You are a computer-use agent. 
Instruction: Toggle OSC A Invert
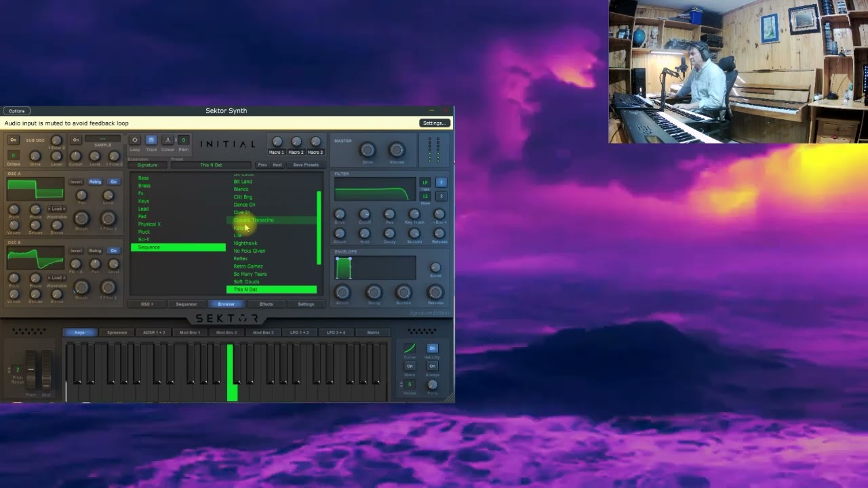click(76, 182)
